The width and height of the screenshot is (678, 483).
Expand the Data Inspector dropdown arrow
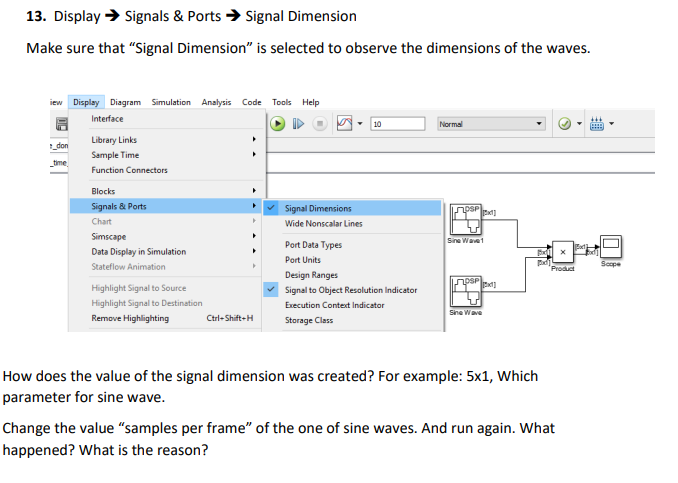[x=360, y=124]
